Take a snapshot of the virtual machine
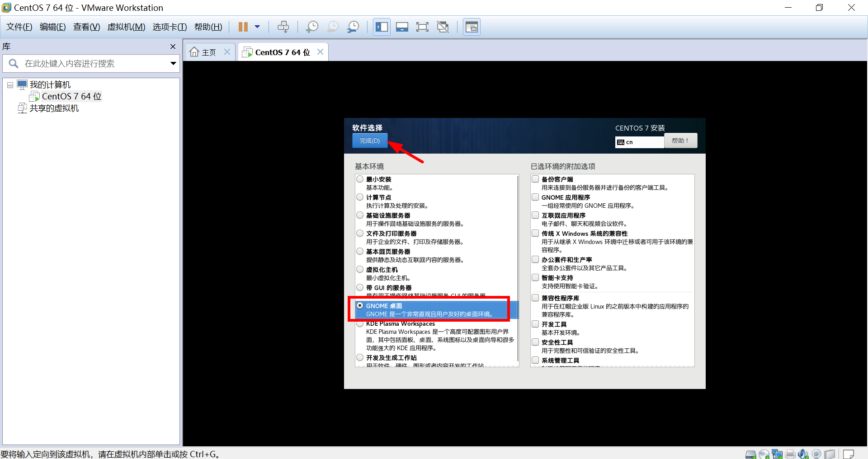This screenshot has width=868, height=459. tap(312, 27)
